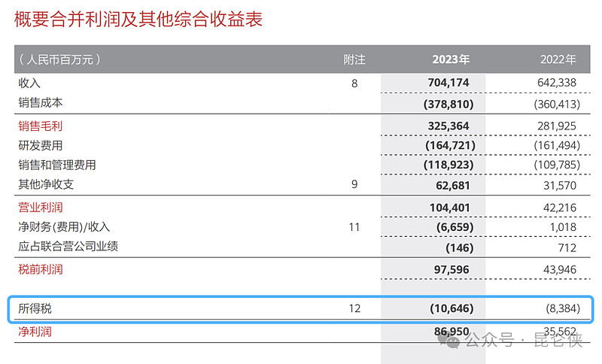Click the 2022年 column header
The height and width of the screenshot is (364, 602).
[558, 59]
